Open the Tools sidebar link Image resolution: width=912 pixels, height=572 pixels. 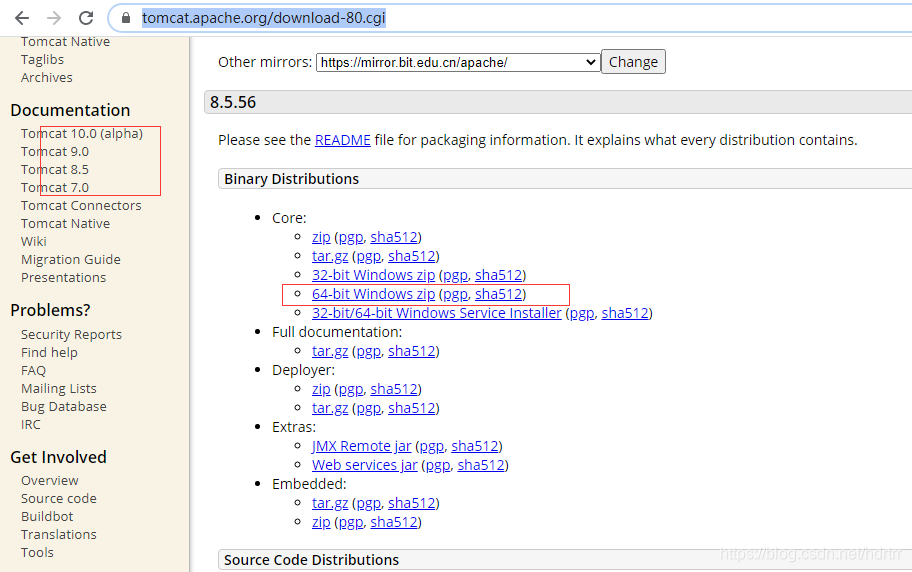pyautogui.click(x=37, y=553)
